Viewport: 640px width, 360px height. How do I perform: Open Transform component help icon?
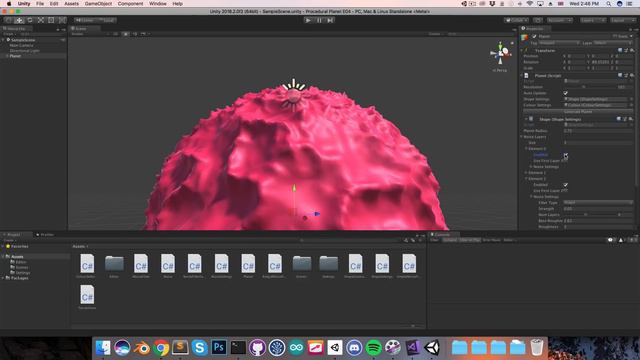pyautogui.click(x=620, y=50)
